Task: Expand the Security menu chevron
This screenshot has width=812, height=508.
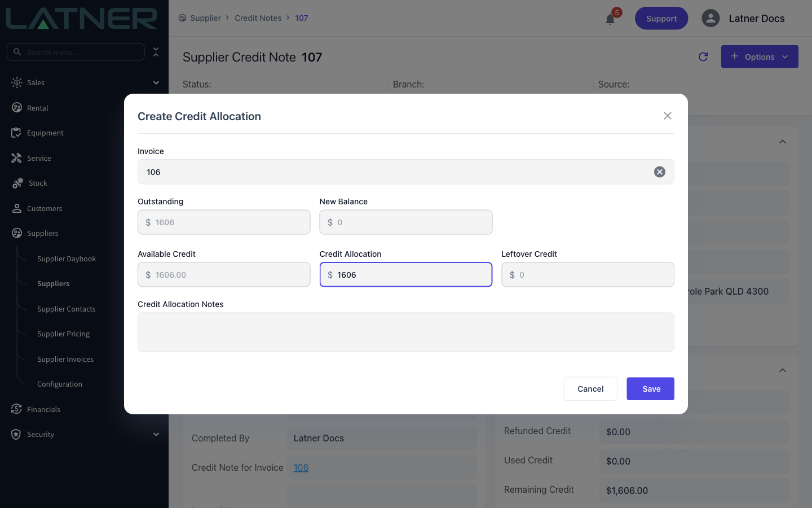Action: 156,434
